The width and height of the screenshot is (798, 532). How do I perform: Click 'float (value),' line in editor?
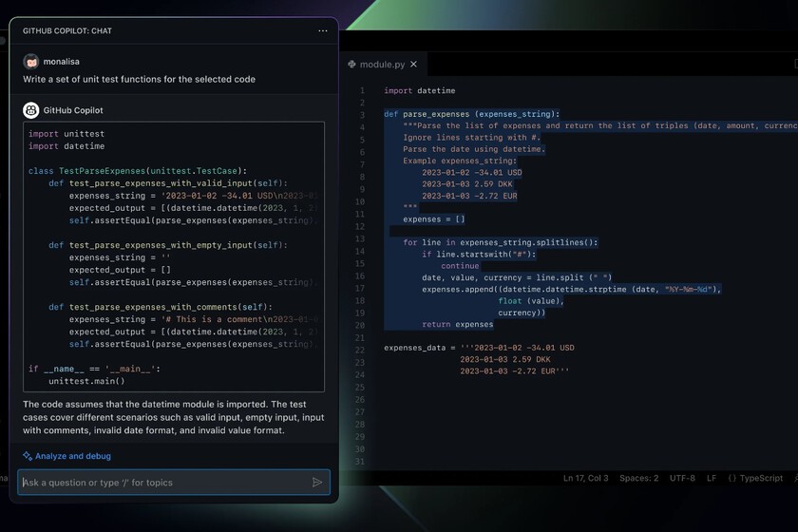pos(531,301)
